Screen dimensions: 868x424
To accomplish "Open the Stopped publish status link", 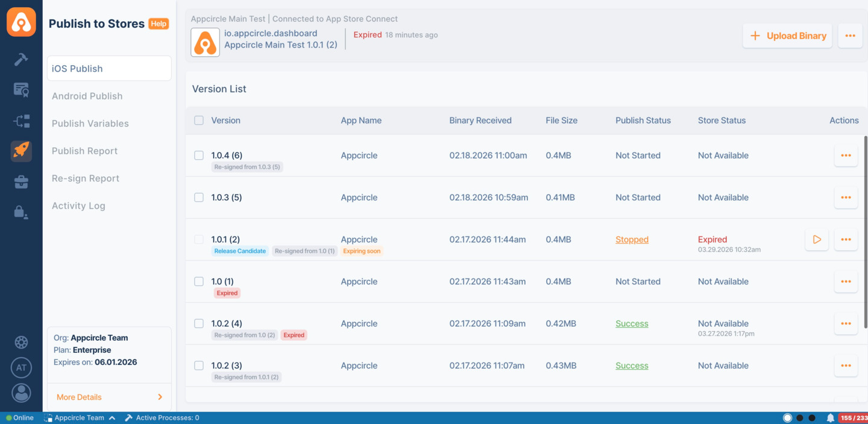I will pyautogui.click(x=632, y=239).
